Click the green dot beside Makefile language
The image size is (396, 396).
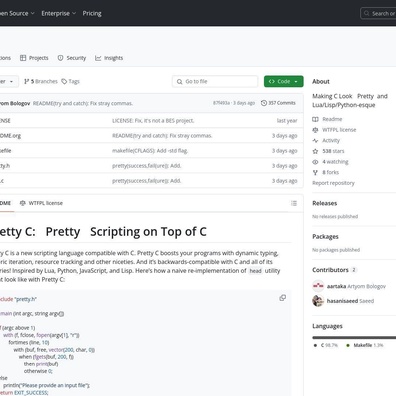point(348,345)
